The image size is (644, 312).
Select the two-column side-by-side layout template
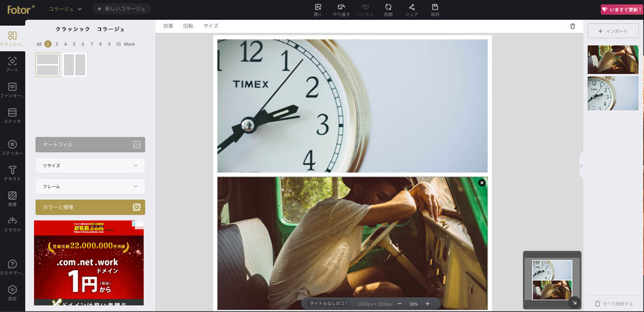coord(74,64)
